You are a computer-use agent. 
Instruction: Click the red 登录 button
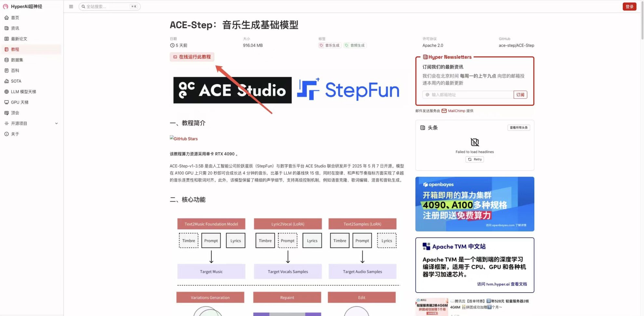tap(629, 6)
